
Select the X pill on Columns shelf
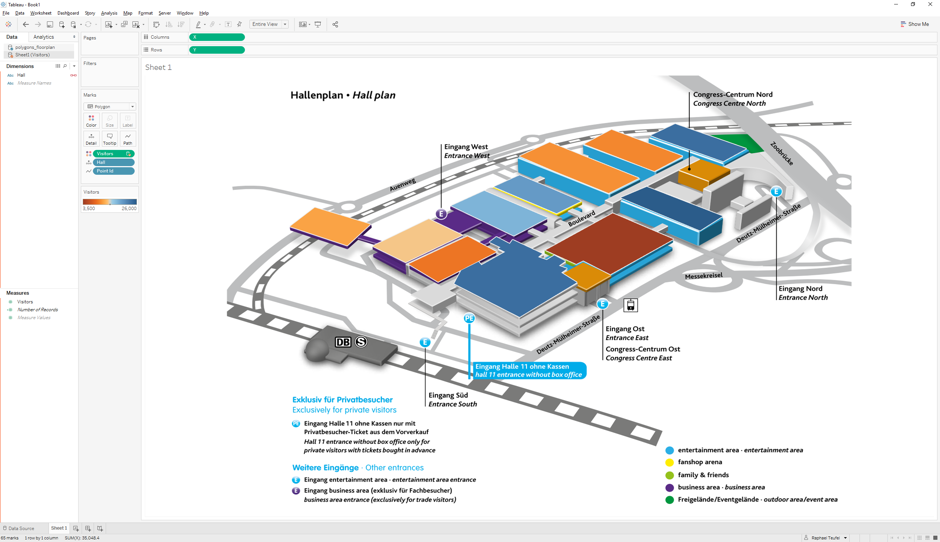click(217, 37)
